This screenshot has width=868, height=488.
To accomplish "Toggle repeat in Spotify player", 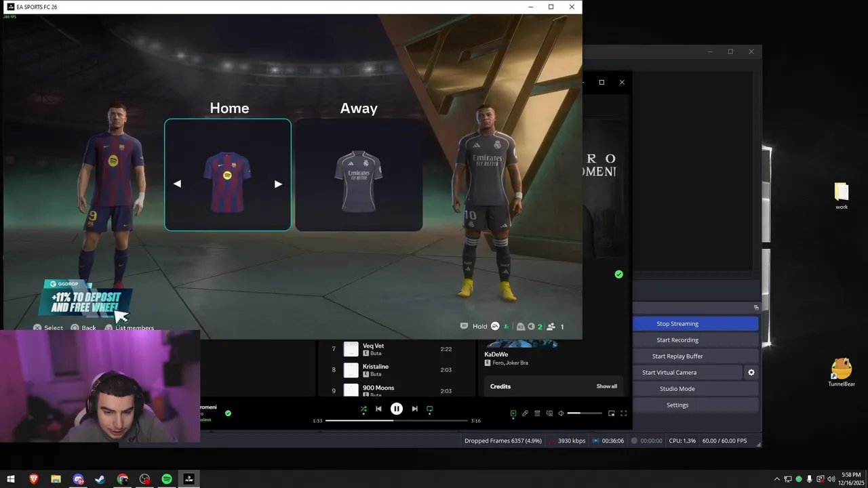I will point(429,409).
